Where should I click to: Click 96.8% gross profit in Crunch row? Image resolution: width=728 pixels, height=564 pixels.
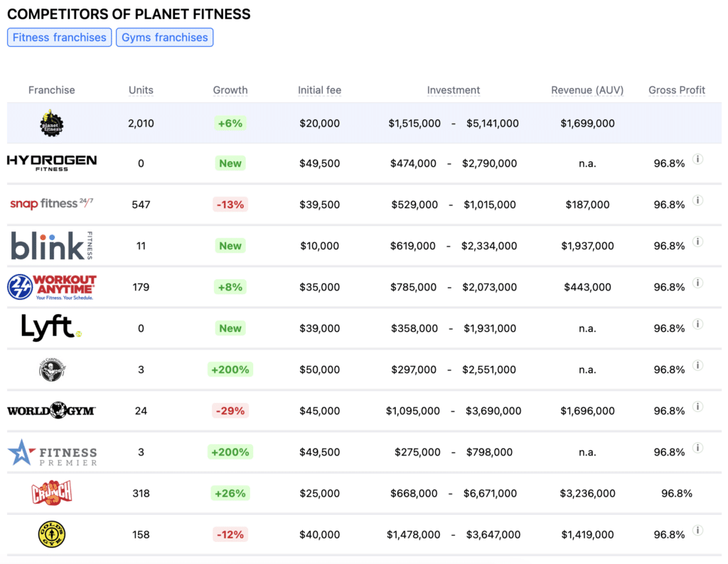(x=677, y=494)
